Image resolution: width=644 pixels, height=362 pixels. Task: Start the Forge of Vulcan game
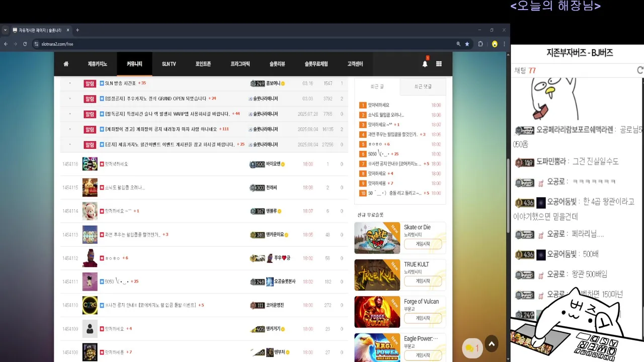point(423,318)
